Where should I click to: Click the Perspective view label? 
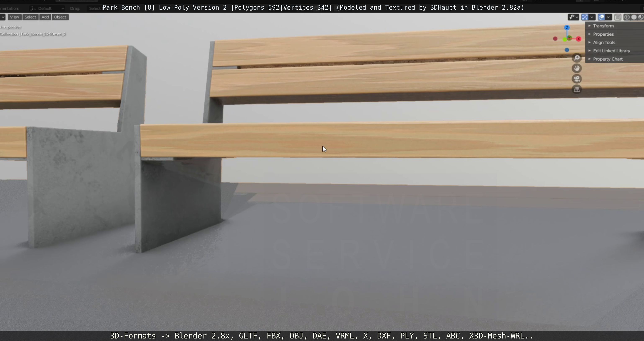click(x=10, y=27)
